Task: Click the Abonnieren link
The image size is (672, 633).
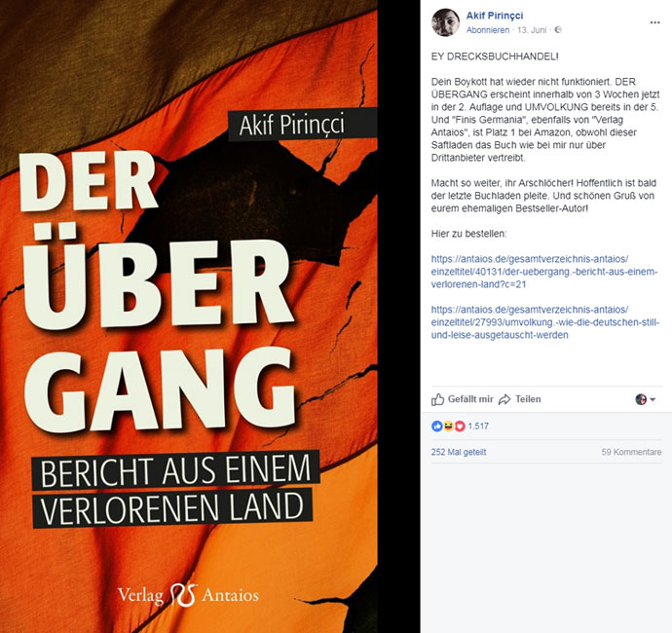Action: tap(488, 30)
